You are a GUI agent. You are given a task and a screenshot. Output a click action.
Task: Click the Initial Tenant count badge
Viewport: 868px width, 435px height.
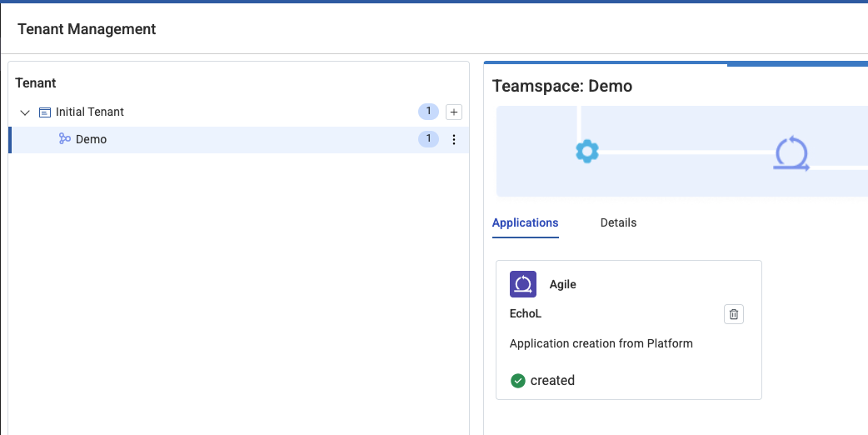pos(428,112)
